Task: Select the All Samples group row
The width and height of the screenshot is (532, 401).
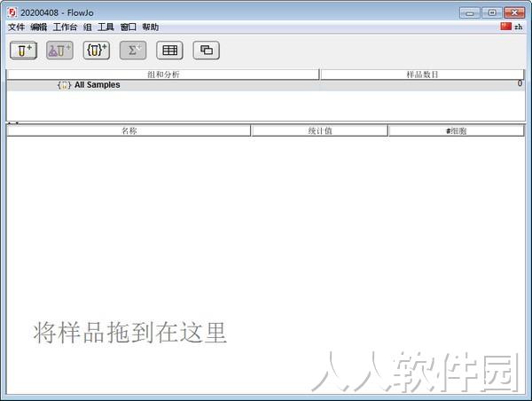Action: (x=266, y=85)
